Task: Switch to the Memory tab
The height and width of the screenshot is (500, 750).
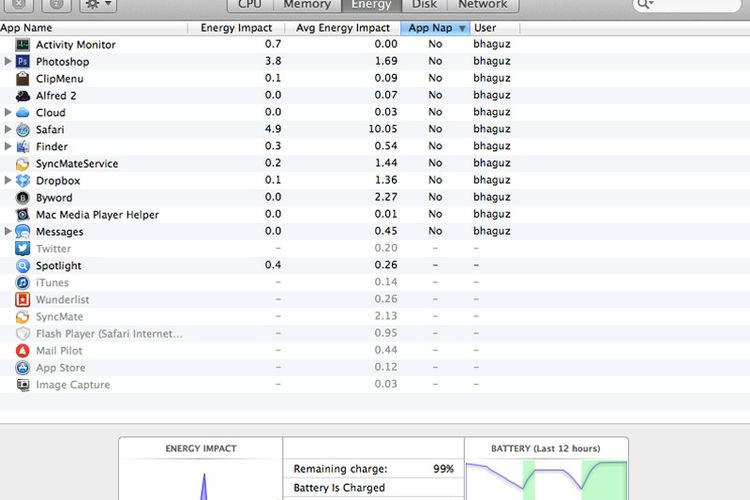Action: 307,5
